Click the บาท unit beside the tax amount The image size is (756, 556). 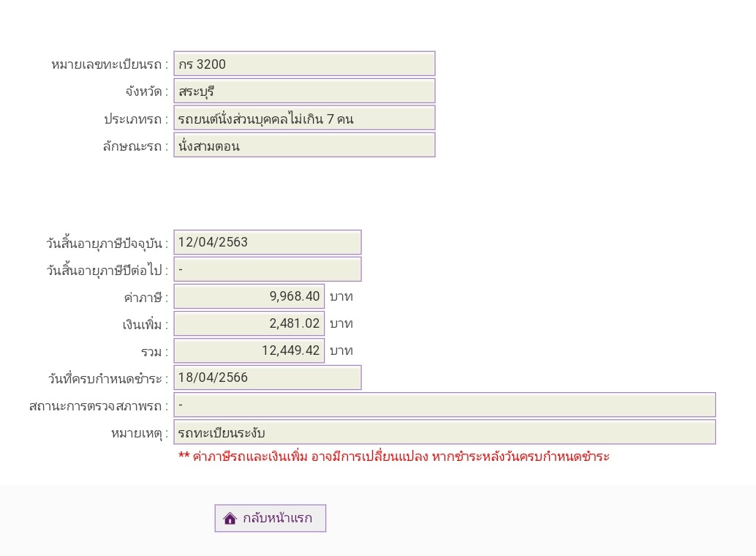click(341, 296)
